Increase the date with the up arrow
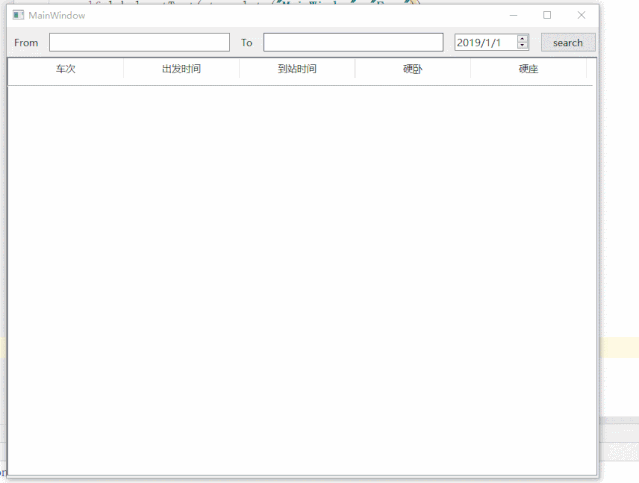The width and height of the screenshot is (639, 483). click(522, 39)
